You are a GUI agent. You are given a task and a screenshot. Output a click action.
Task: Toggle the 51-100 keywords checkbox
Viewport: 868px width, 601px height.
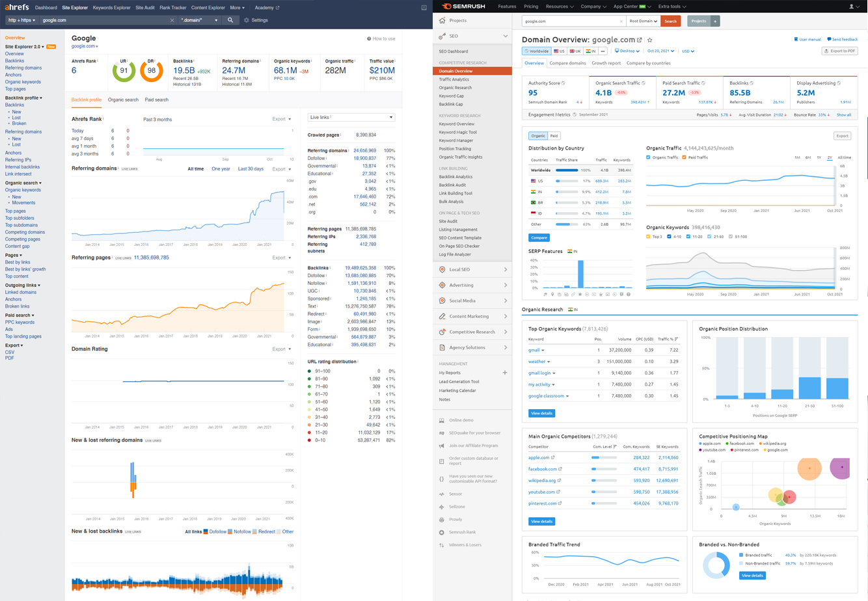731,237
